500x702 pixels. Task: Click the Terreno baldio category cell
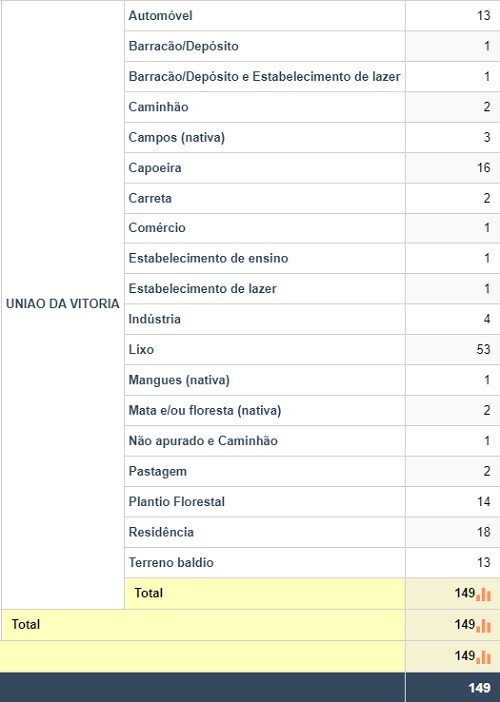[265, 563]
